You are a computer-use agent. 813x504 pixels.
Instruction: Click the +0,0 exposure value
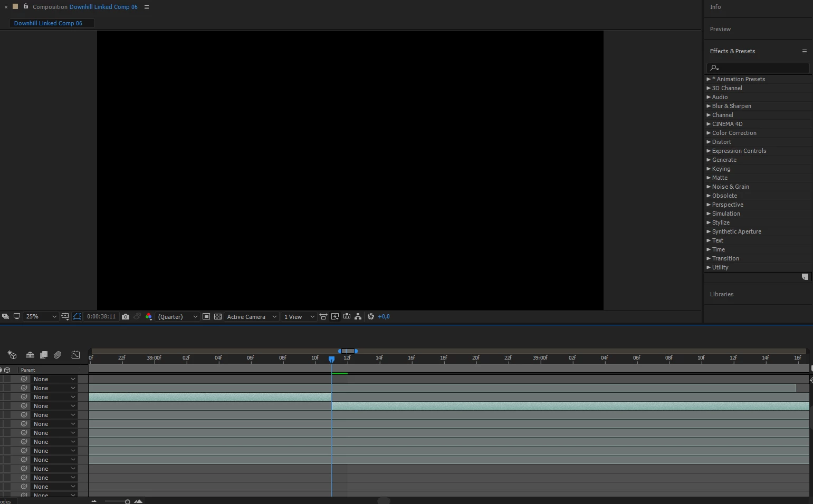384,316
